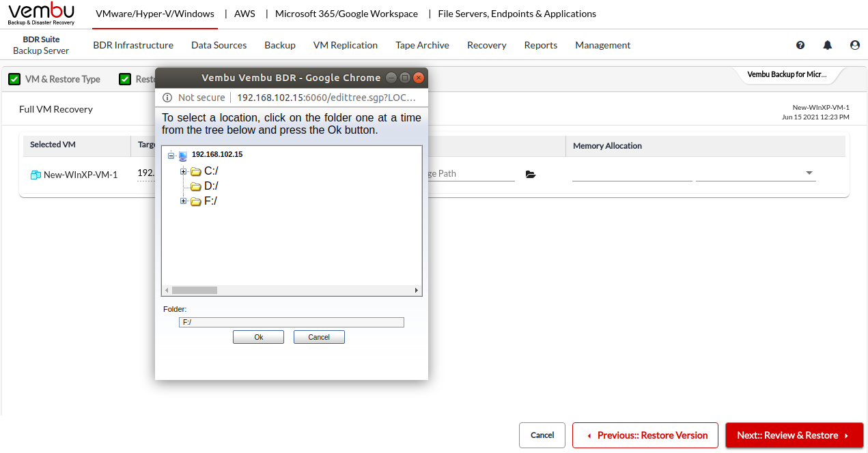This screenshot has height=453, width=868.
Task: Expand the C:/ drive tree node
Action: (183, 171)
